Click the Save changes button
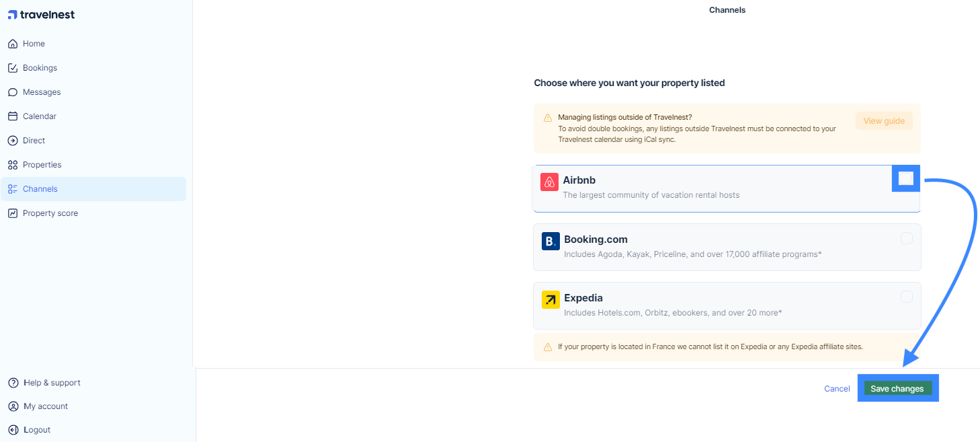Image resolution: width=980 pixels, height=442 pixels. (x=897, y=388)
